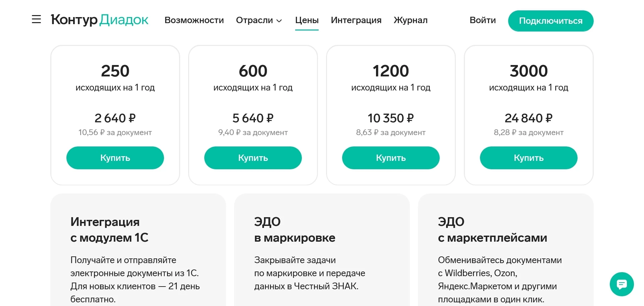Click Войти to sign in

coord(483,20)
